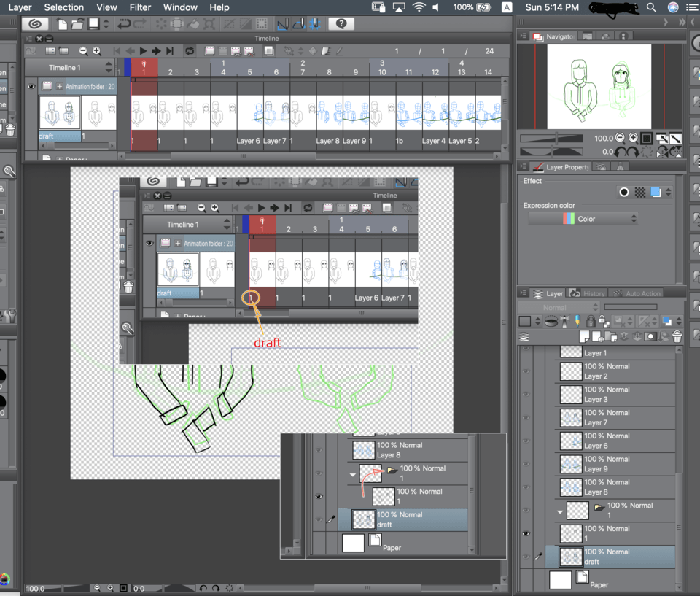Expand Animation folder : 20 track

(x=59, y=87)
